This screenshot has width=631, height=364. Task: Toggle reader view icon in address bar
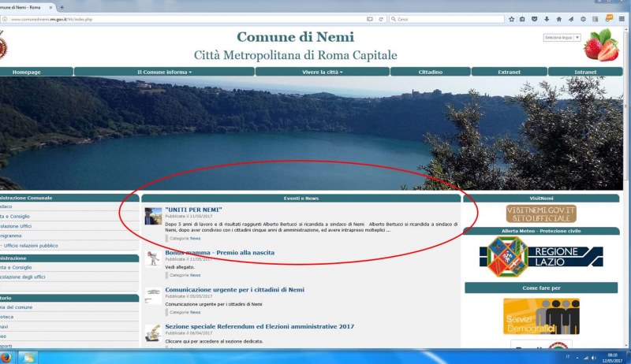coord(369,19)
